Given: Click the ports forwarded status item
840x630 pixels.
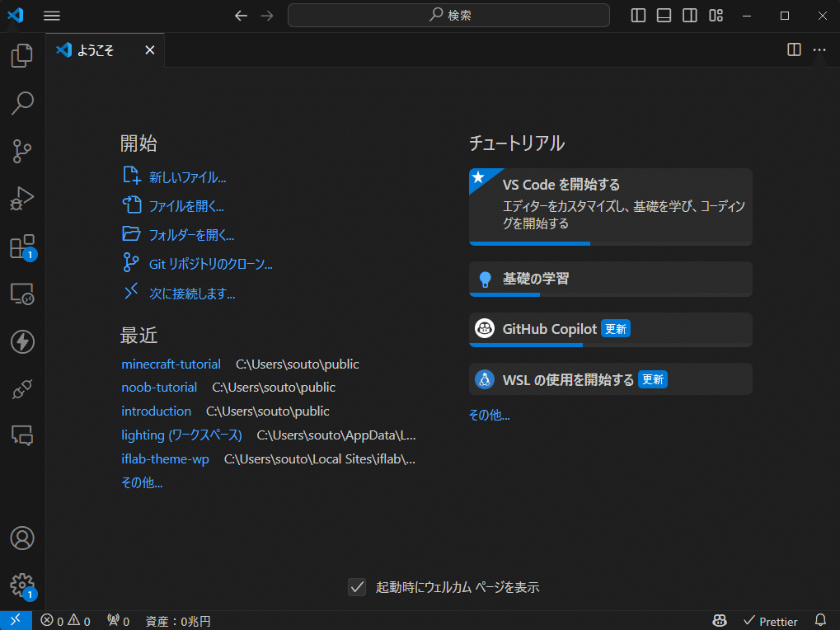Looking at the screenshot, I should point(119,620).
